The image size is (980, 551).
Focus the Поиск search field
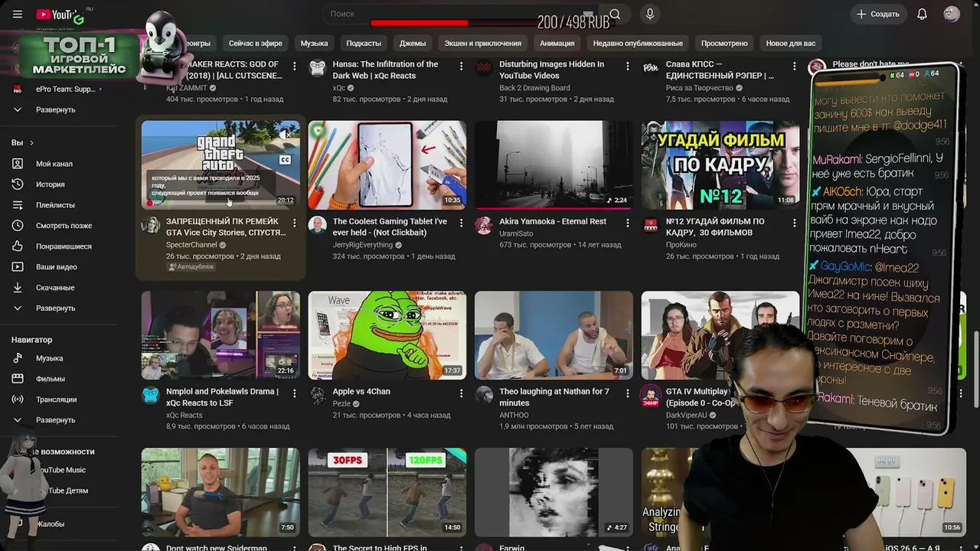pyautogui.click(x=459, y=14)
